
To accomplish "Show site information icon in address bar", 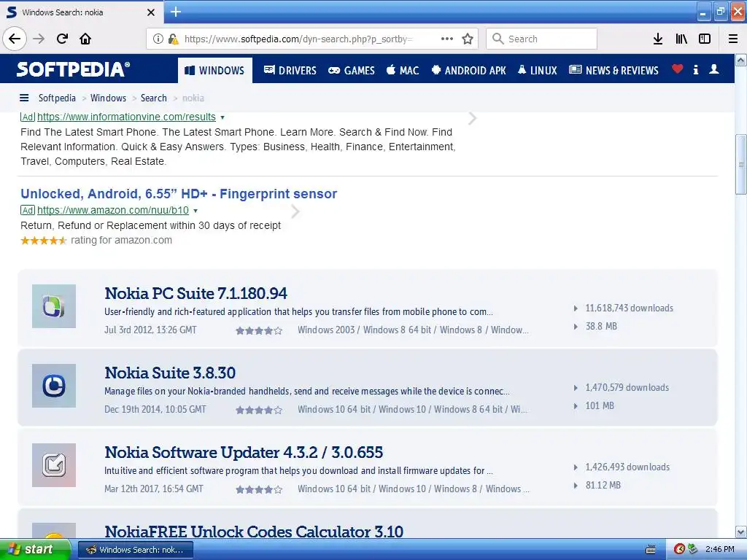I will 158,39.
